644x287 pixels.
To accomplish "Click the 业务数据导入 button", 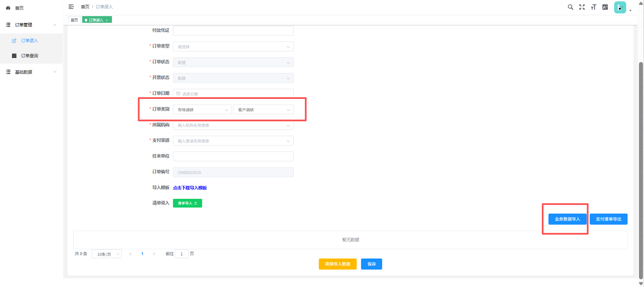I will (x=567, y=219).
